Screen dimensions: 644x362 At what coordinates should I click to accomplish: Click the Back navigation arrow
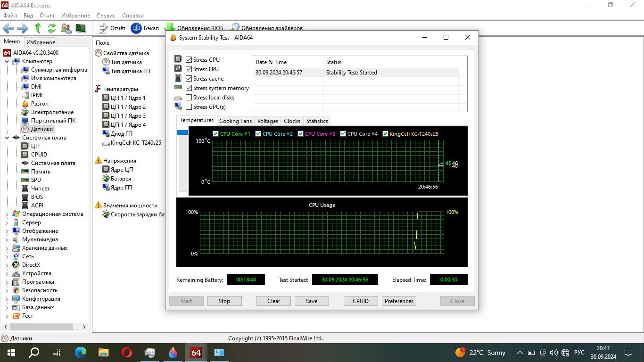point(8,28)
